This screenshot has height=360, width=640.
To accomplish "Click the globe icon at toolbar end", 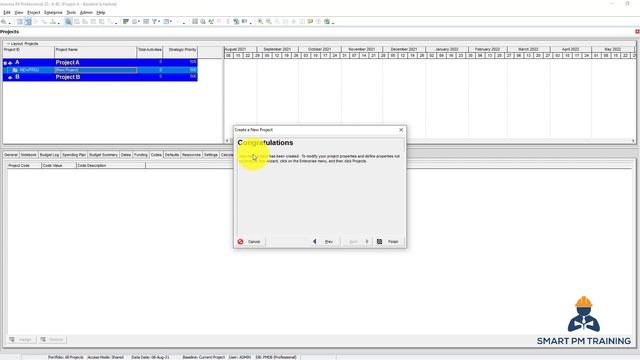I will [327, 22].
